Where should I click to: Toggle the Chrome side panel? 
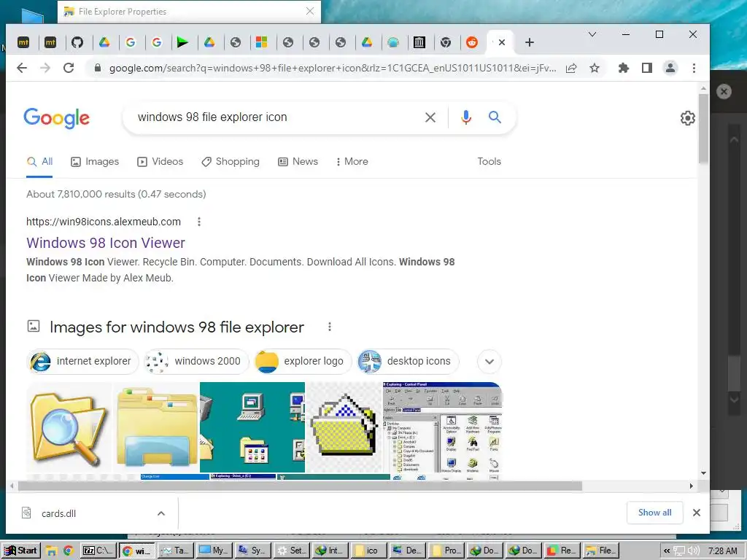646,68
